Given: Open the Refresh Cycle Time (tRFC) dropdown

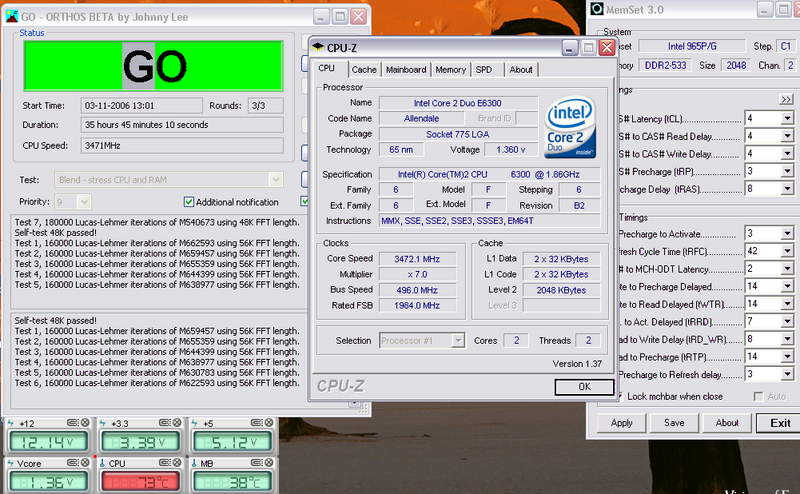Looking at the screenshot, I should coord(787,251).
